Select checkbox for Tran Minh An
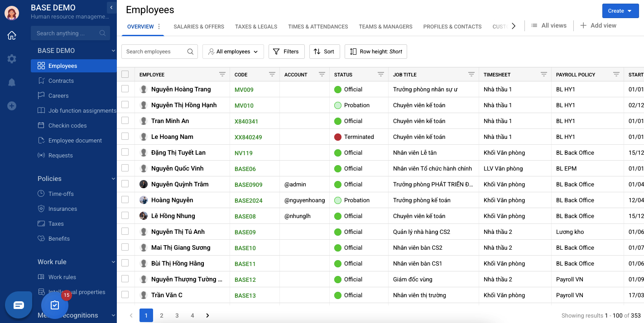 (125, 120)
